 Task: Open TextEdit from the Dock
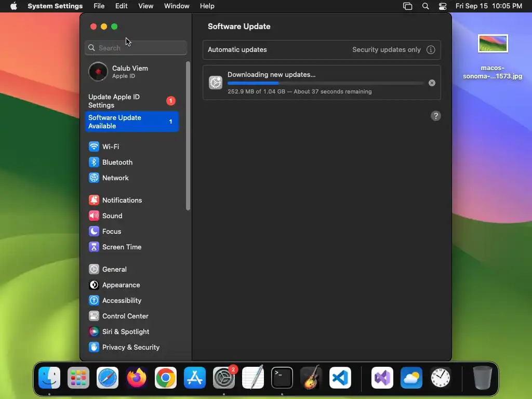point(253,378)
